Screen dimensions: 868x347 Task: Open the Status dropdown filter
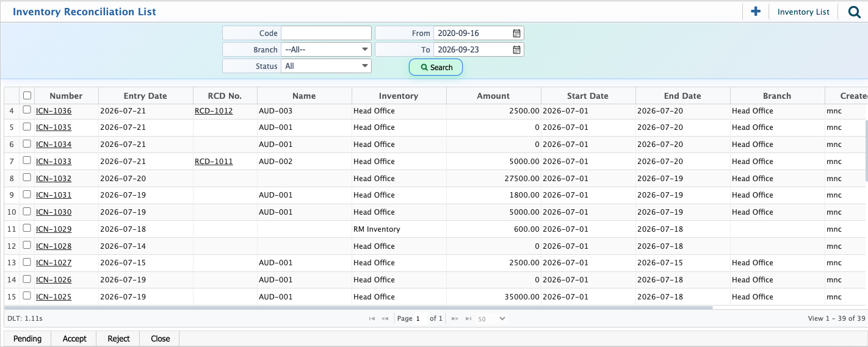[x=327, y=66]
